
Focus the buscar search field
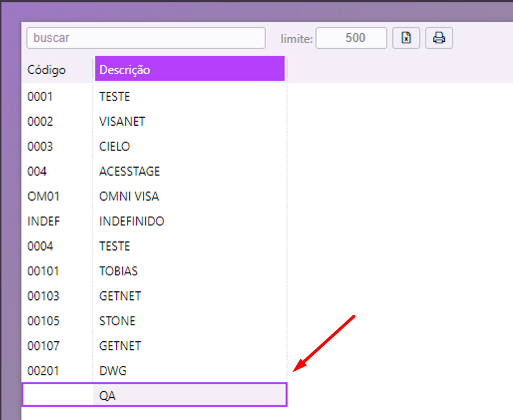tap(146, 38)
